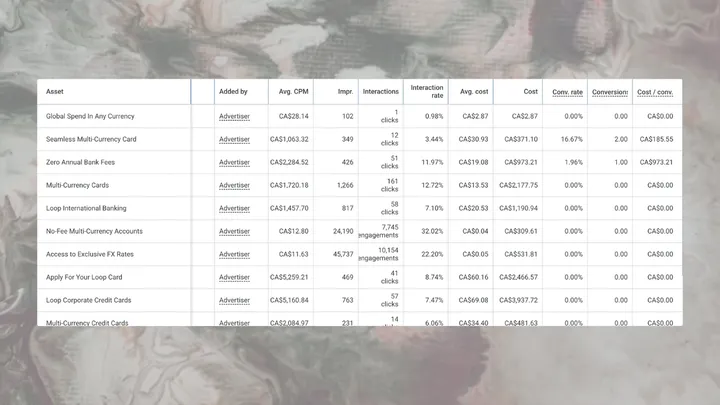Sort by Cost / conv. column header

coord(655,92)
